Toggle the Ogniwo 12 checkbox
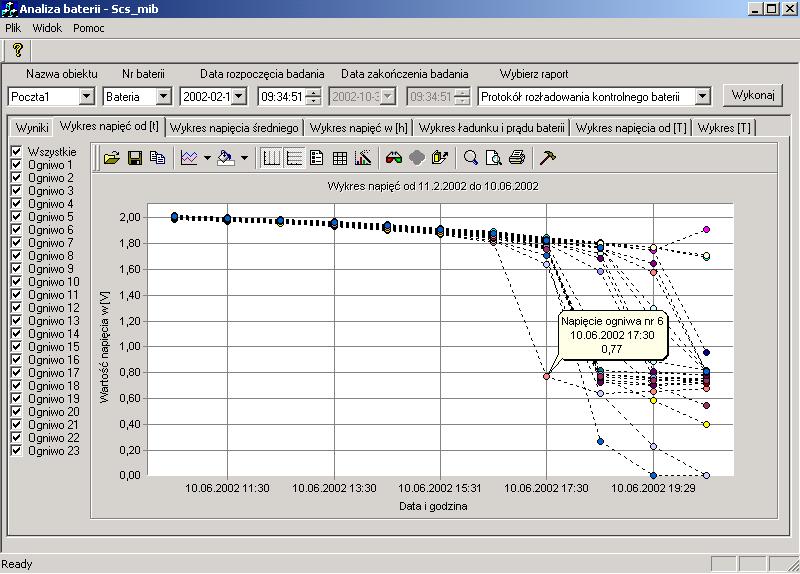 (16, 308)
